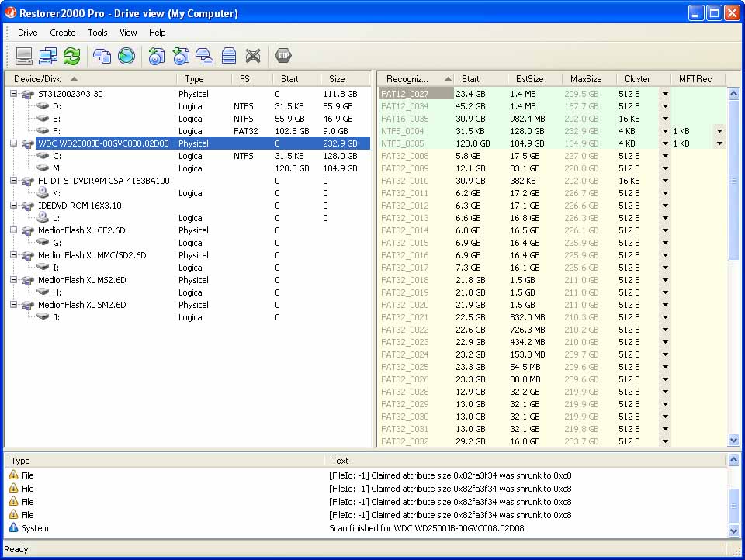Open the View menu

[128, 33]
